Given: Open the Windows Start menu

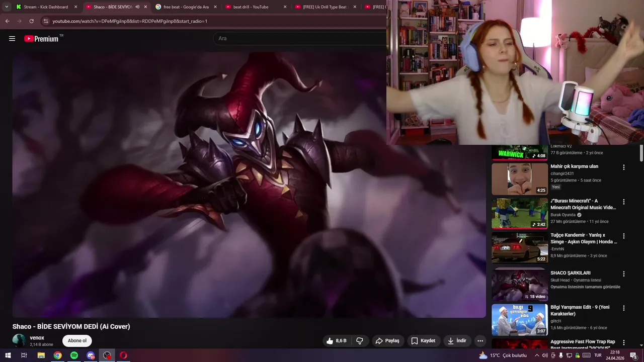Looking at the screenshot, I should coord(8,355).
